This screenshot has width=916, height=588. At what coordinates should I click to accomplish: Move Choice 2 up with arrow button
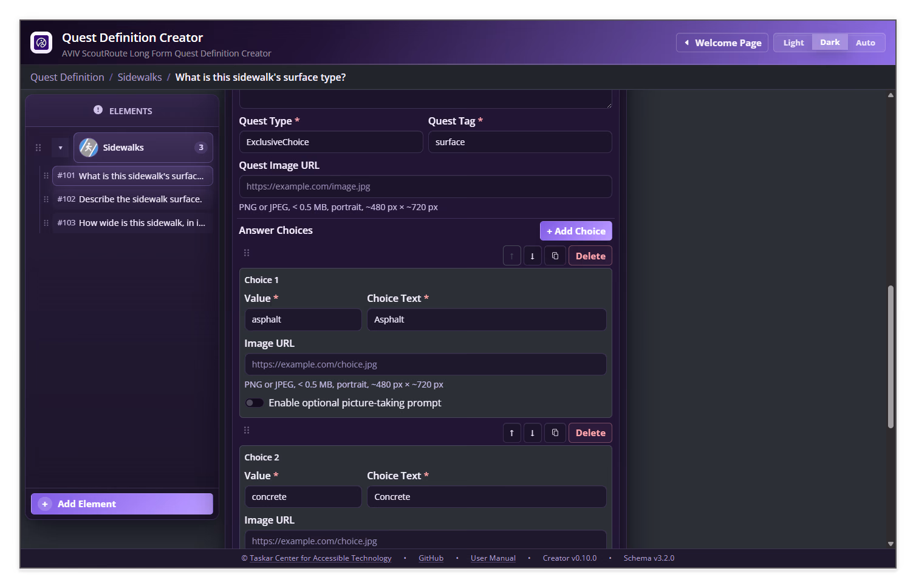[x=511, y=433]
